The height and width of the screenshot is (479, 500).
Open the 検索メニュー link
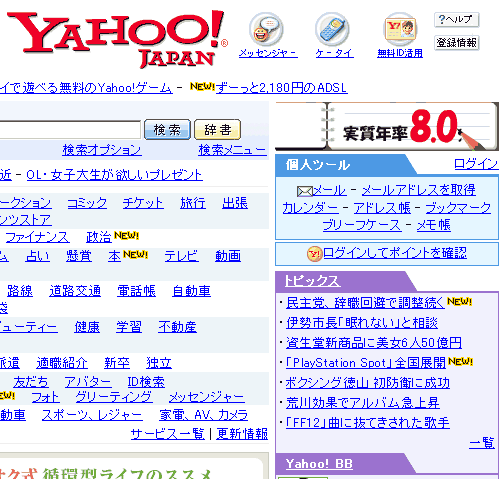(x=232, y=150)
